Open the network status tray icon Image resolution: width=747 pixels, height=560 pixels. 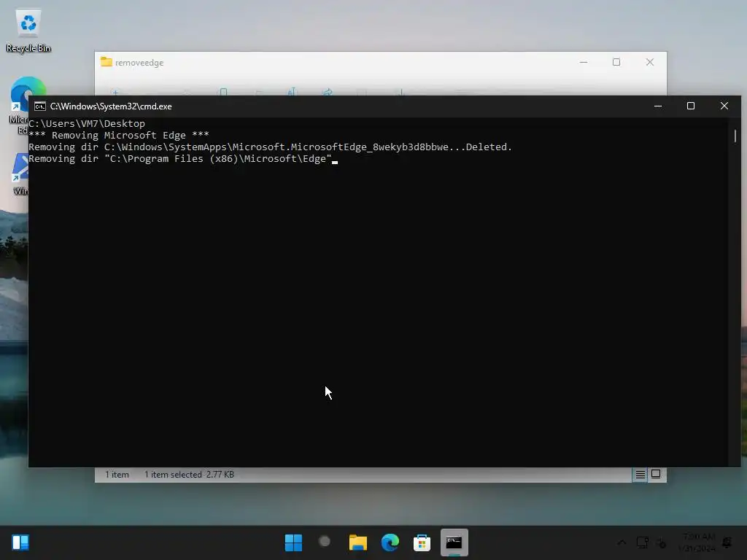pos(643,542)
